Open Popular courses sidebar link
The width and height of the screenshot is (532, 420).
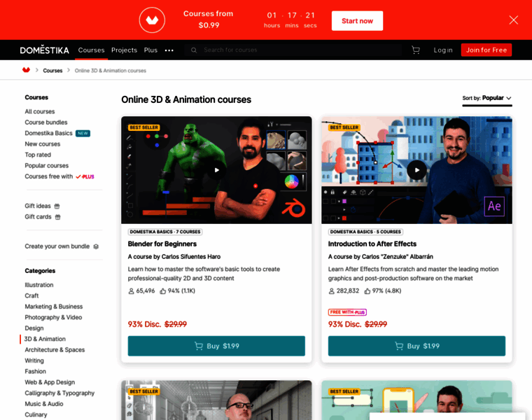pos(46,166)
